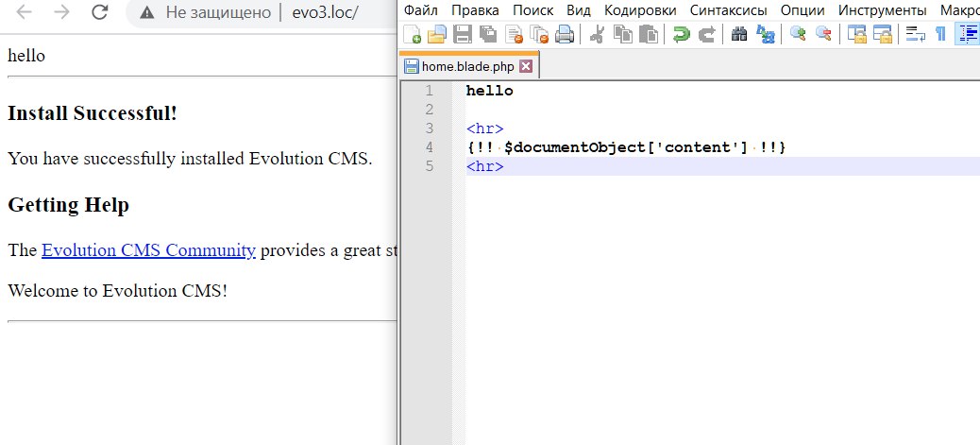
Task: Click the hello text in browser
Action: click(x=26, y=55)
